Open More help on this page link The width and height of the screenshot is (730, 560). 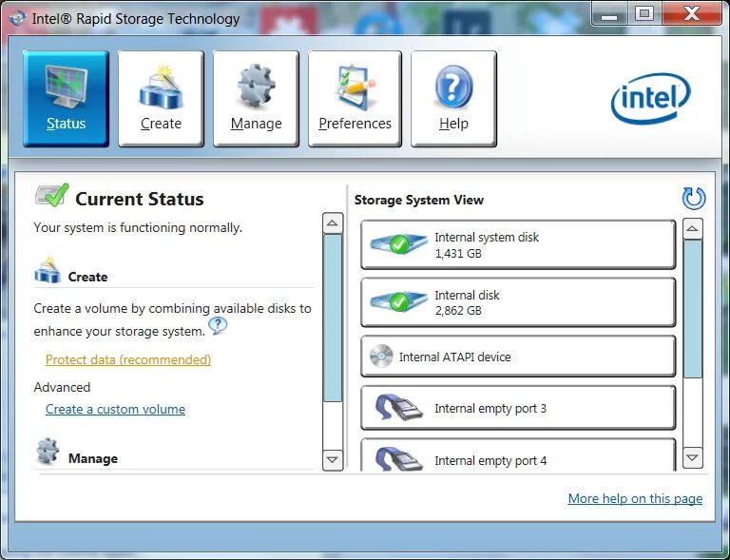[635, 498]
